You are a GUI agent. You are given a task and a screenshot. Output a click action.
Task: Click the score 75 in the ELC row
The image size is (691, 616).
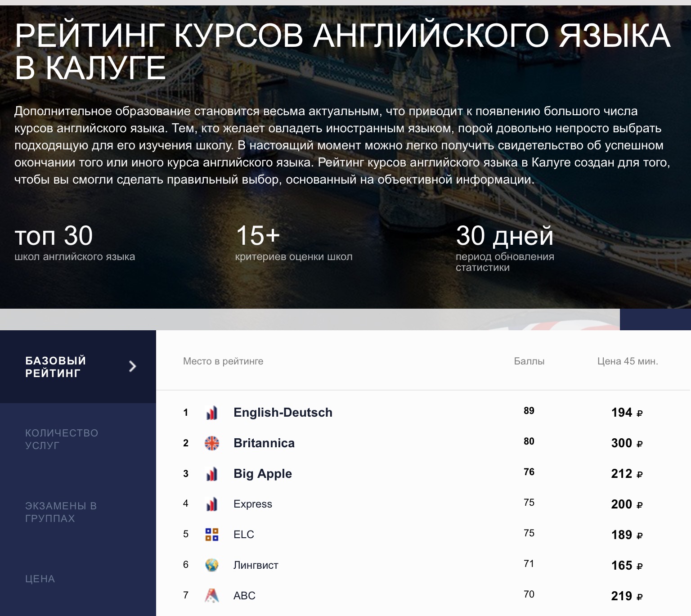click(x=529, y=533)
